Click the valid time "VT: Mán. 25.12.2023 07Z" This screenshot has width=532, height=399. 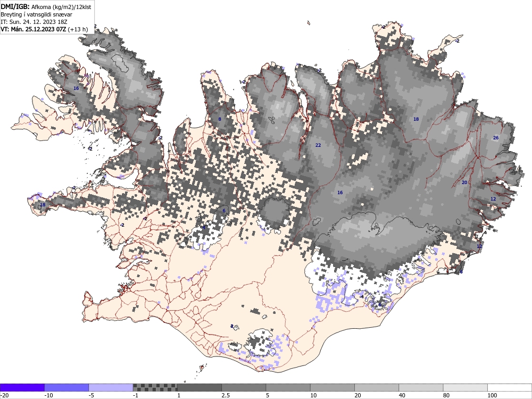(x=33, y=29)
